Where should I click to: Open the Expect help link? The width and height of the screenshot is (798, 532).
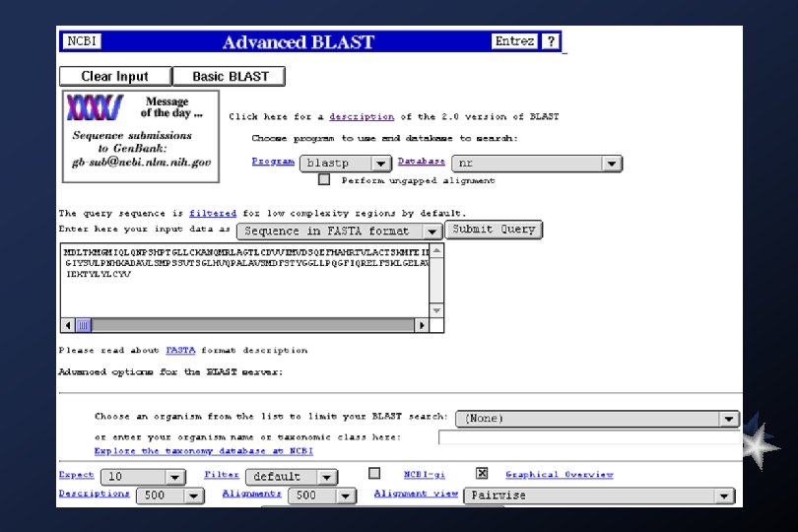pyautogui.click(x=76, y=475)
